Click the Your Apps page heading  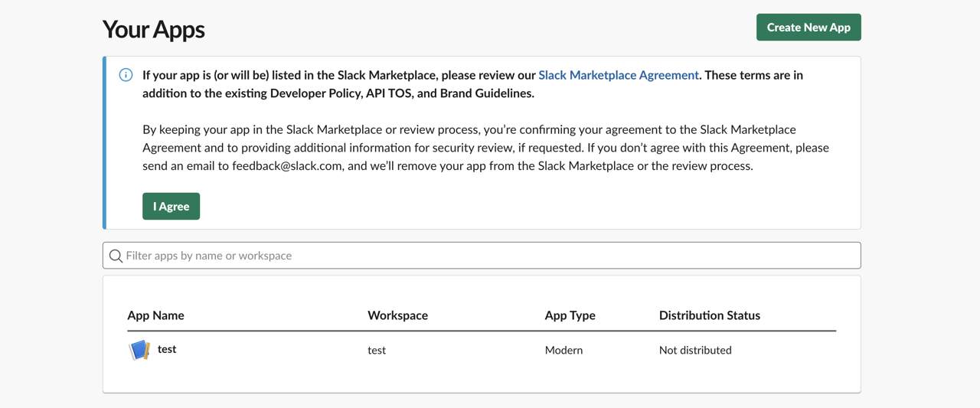pyautogui.click(x=154, y=29)
